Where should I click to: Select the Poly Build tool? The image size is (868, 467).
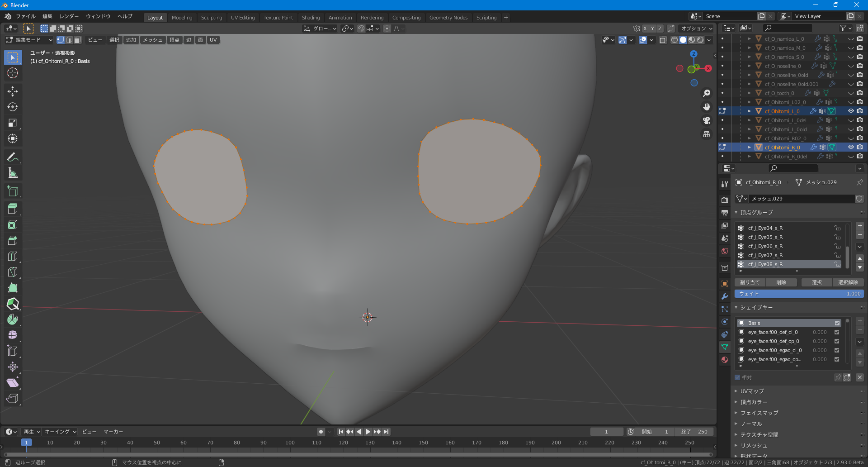point(13,288)
